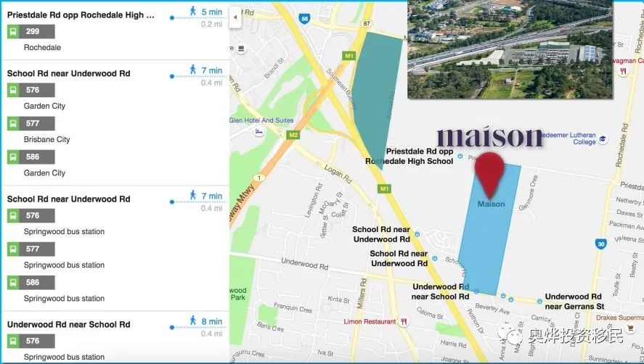Open Underwood Rd near School Rd stop heading in list
The width and height of the screenshot is (644, 364).
click(68, 324)
